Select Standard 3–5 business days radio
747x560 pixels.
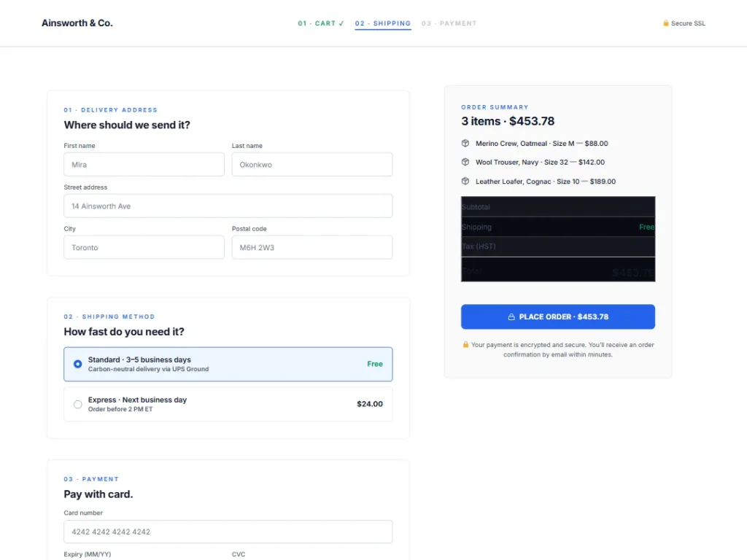click(x=77, y=364)
